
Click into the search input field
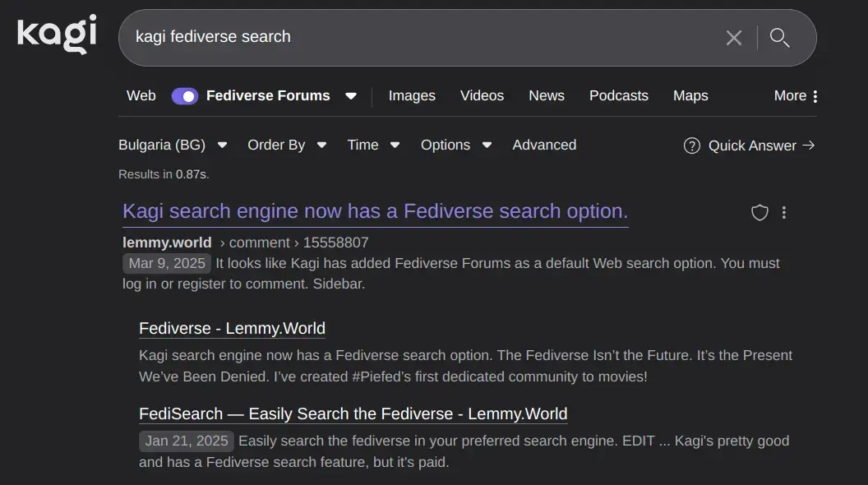[x=411, y=37]
